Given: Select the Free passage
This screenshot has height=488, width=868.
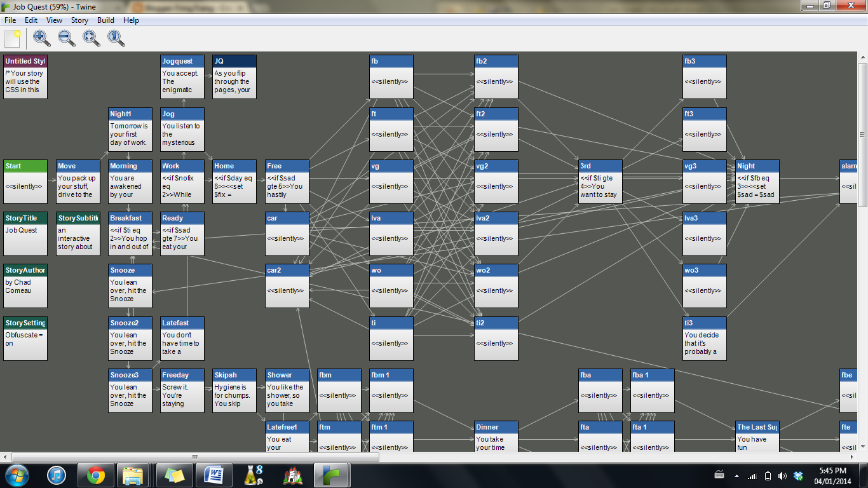Looking at the screenshot, I should 287,181.
